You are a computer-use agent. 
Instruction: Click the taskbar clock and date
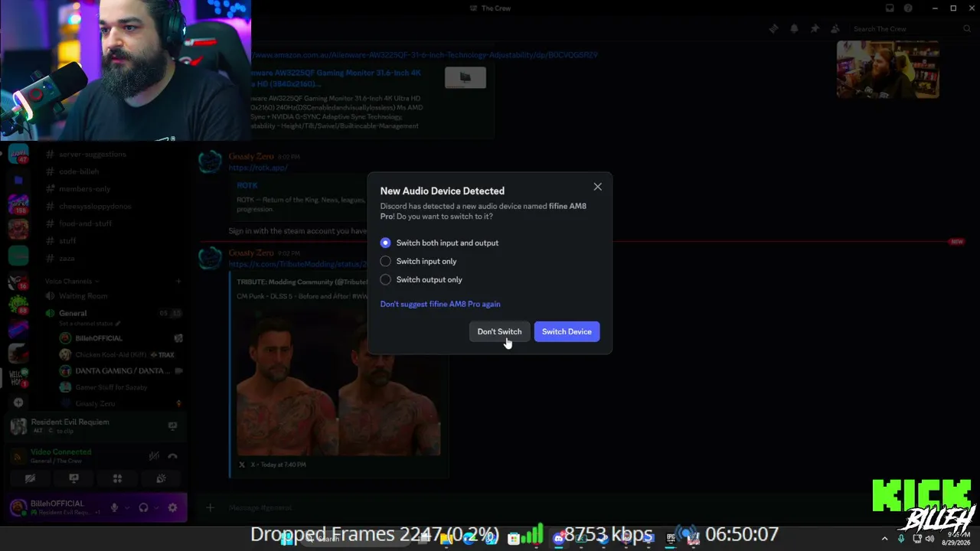click(955, 538)
